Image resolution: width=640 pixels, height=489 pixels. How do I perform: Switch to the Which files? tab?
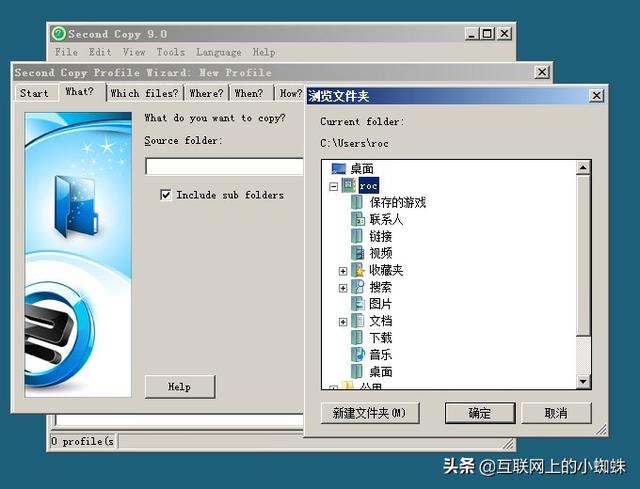(x=145, y=93)
